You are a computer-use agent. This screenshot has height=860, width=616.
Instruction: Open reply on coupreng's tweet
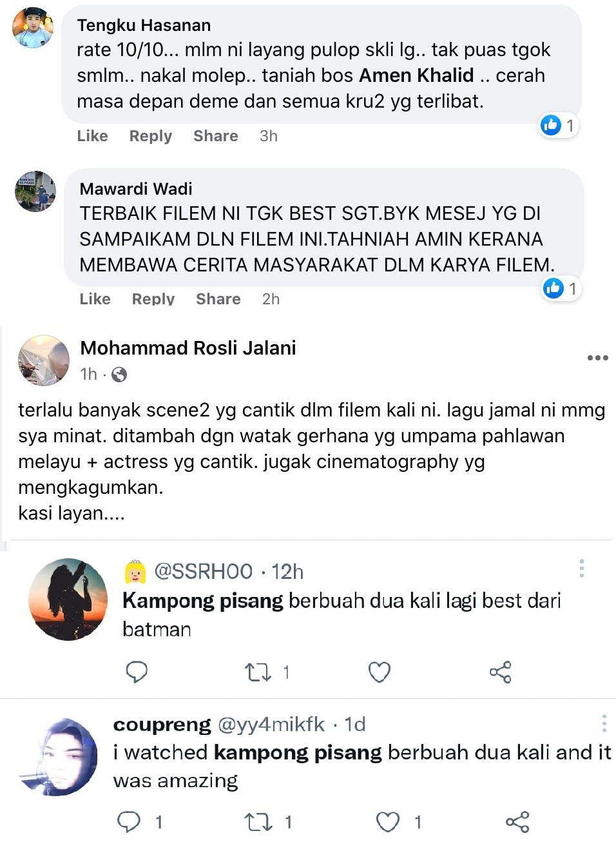(128, 822)
